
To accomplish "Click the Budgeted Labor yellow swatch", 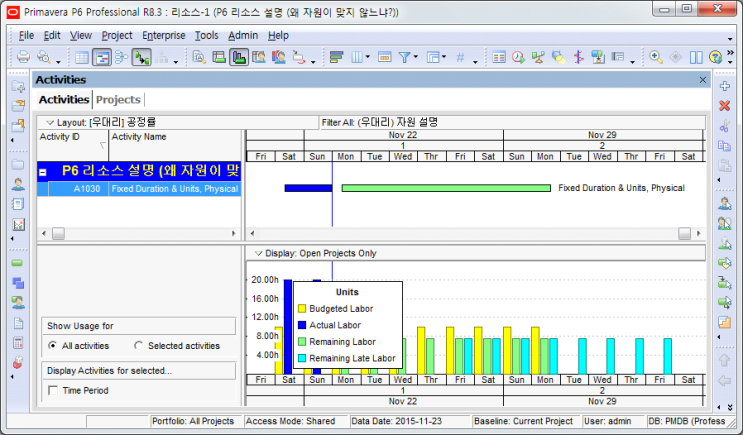I will click(x=302, y=308).
